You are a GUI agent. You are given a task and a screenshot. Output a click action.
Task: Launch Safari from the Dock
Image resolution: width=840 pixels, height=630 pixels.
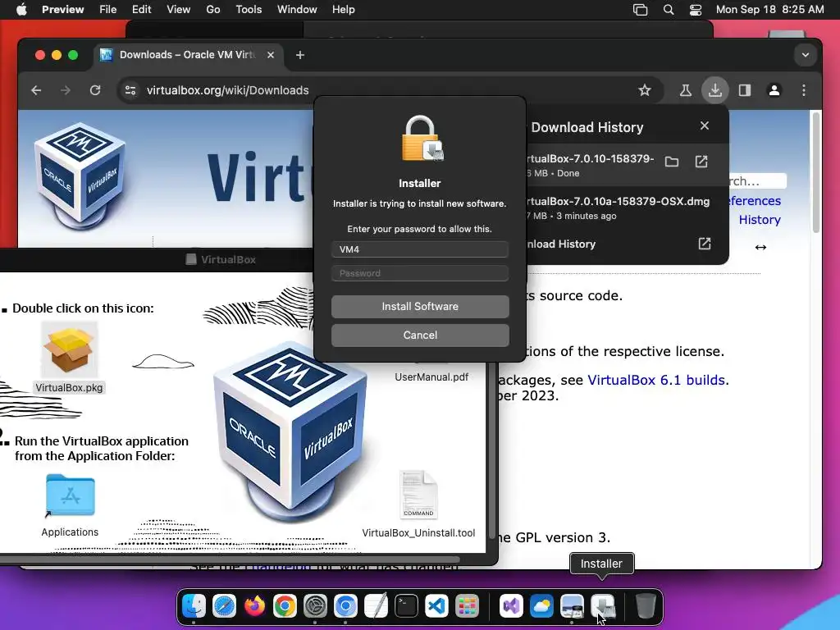[x=224, y=606]
